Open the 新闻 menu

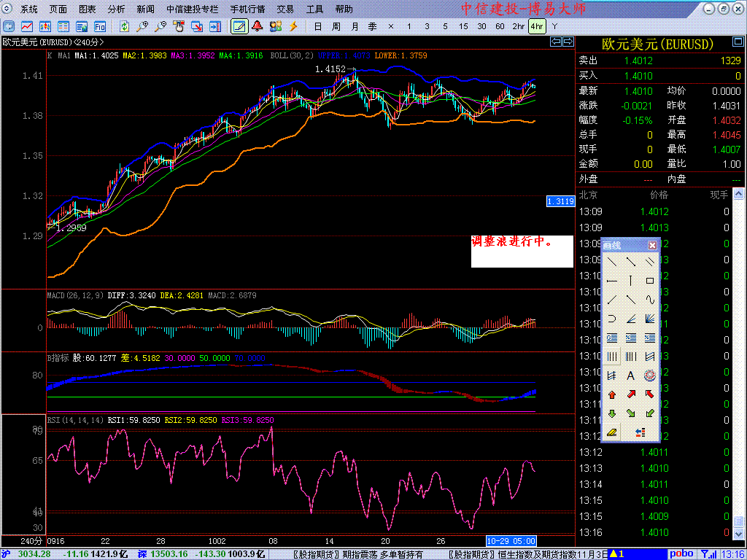pyautogui.click(x=145, y=9)
